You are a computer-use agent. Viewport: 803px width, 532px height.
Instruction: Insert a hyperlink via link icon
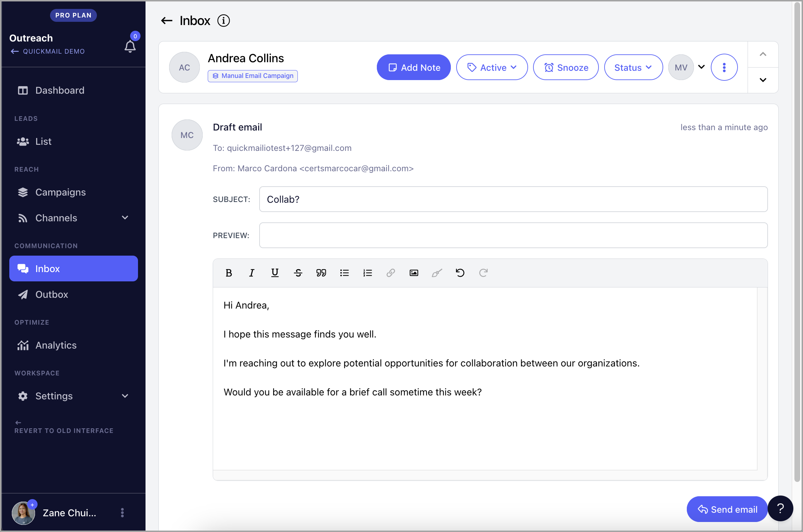pyautogui.click(x=391, y=273)
